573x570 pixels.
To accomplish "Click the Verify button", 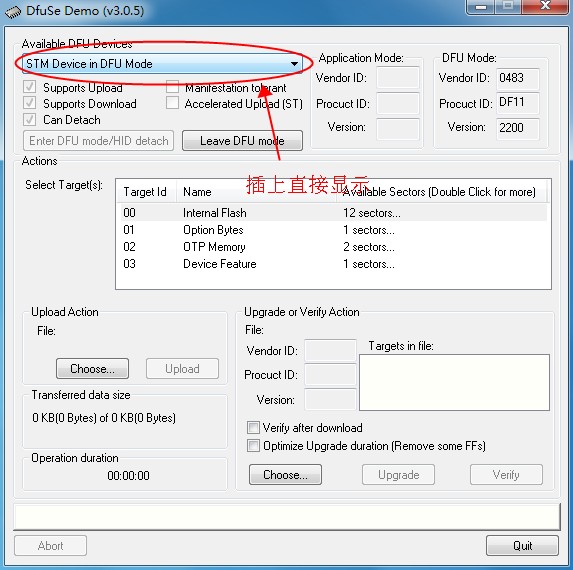I will click(x=506, y=475).
